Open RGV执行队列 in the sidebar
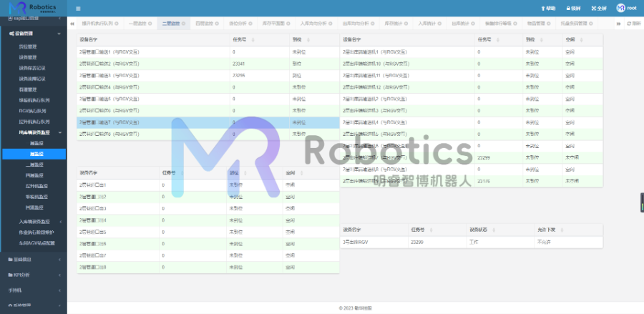 click(x=33, y=111)
